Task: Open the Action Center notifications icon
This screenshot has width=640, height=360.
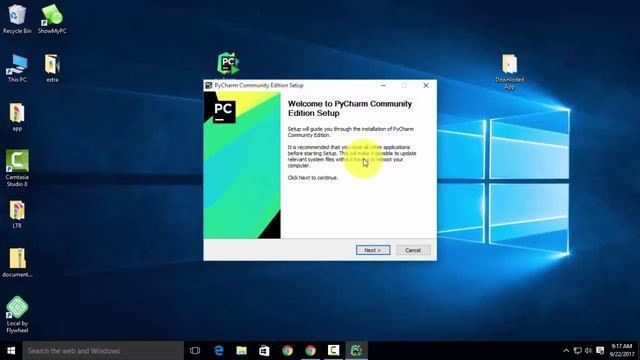Action: pos(600,351)
